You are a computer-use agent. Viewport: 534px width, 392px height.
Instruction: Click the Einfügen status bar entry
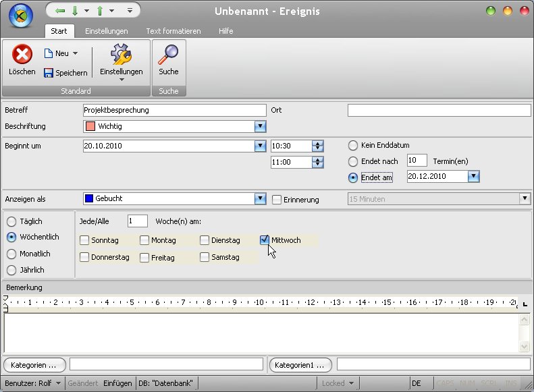click(x=117, y=383)
